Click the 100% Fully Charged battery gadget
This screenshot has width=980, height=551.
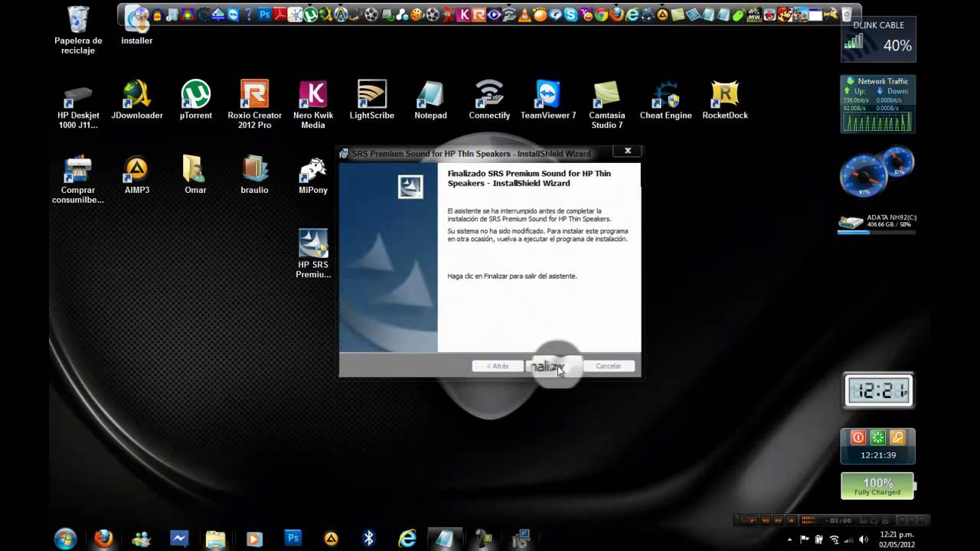[x=878, y=487]
